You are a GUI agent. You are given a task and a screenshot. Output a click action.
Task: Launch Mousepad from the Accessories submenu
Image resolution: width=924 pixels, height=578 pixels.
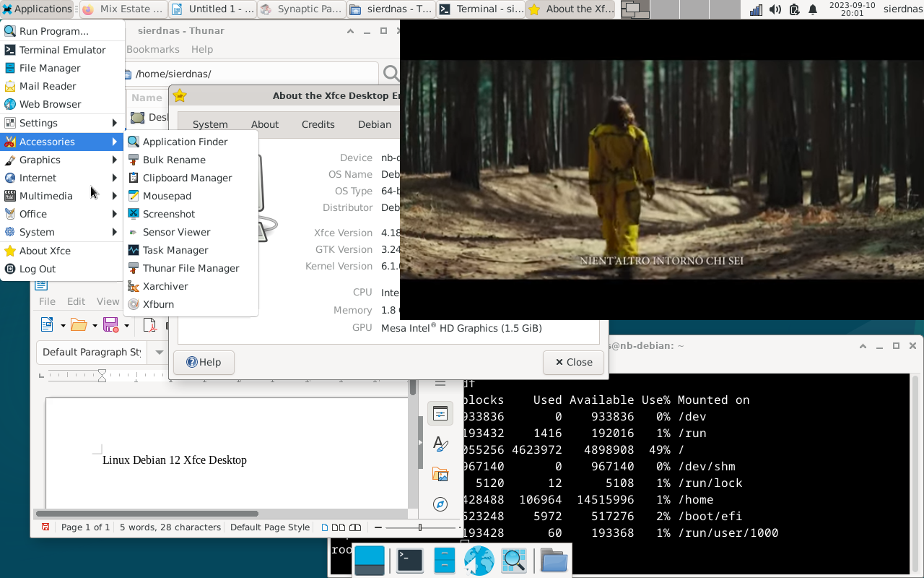[x=191, y=196]
